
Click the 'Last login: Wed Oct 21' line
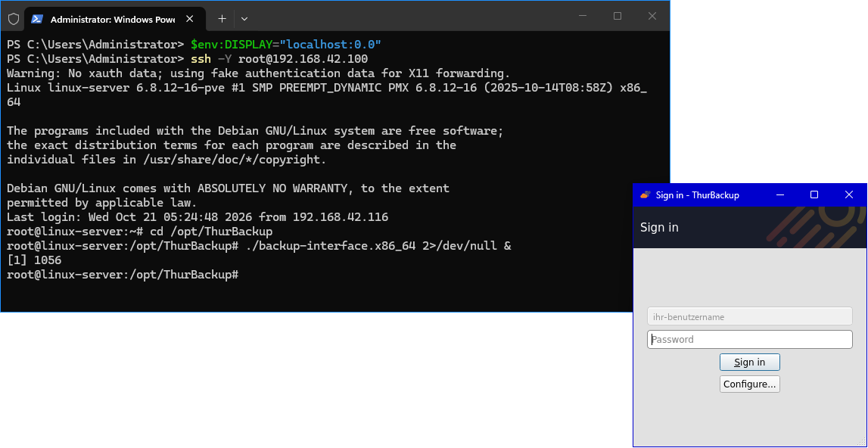[x=198, y=217]
